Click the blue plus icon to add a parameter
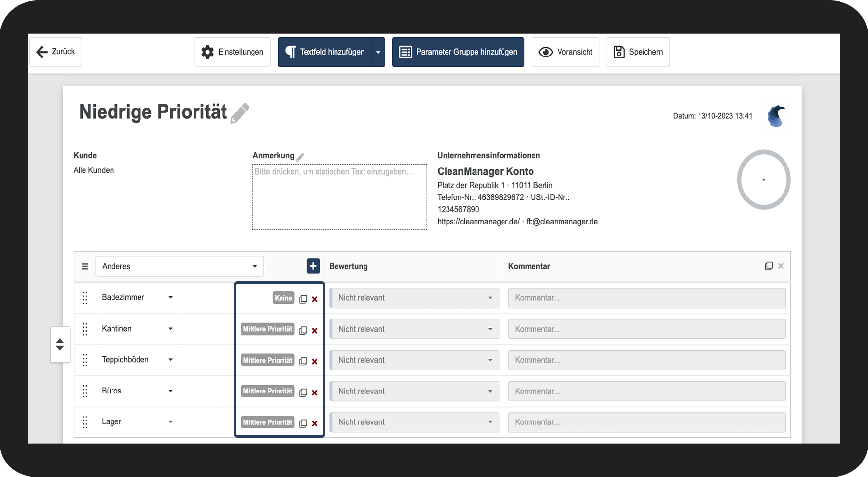The width and height of the screenshot is (868, 477). pyautogui.click(x=313, y=266)
